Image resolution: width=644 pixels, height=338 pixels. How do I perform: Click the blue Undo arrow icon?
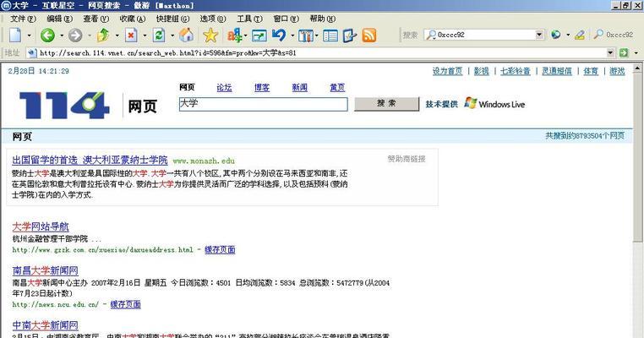pos(279,35)
